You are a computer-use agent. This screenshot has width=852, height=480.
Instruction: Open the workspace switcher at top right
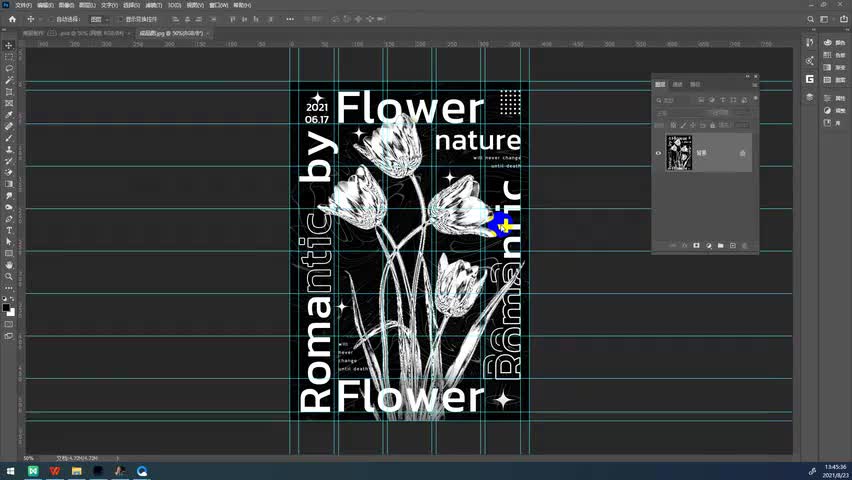tap(824, 19)
